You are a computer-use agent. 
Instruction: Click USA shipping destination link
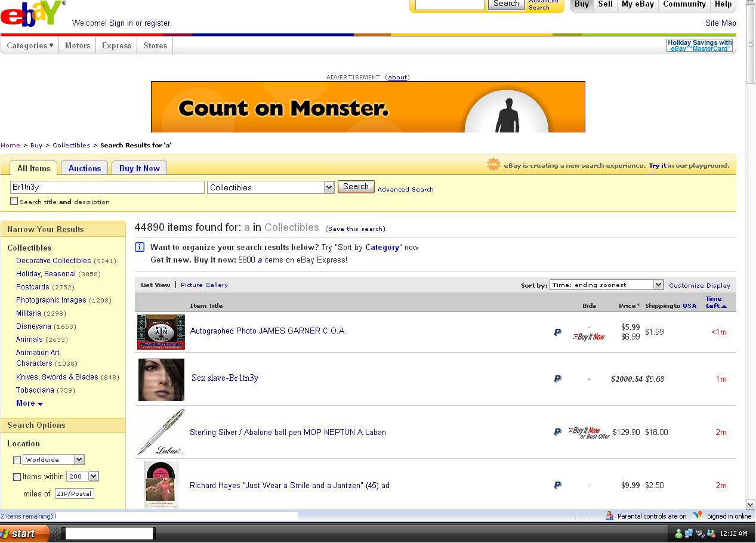click(x=689, y=306)
